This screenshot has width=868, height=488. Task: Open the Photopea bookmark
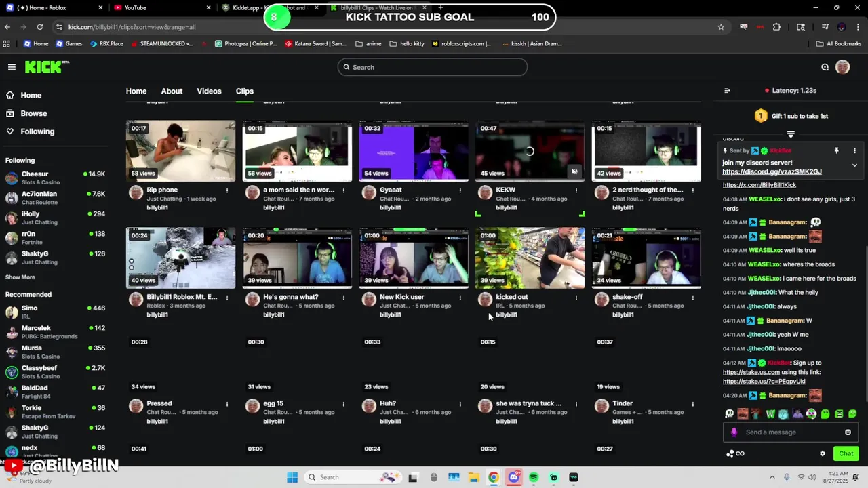[x=245, y=43]
